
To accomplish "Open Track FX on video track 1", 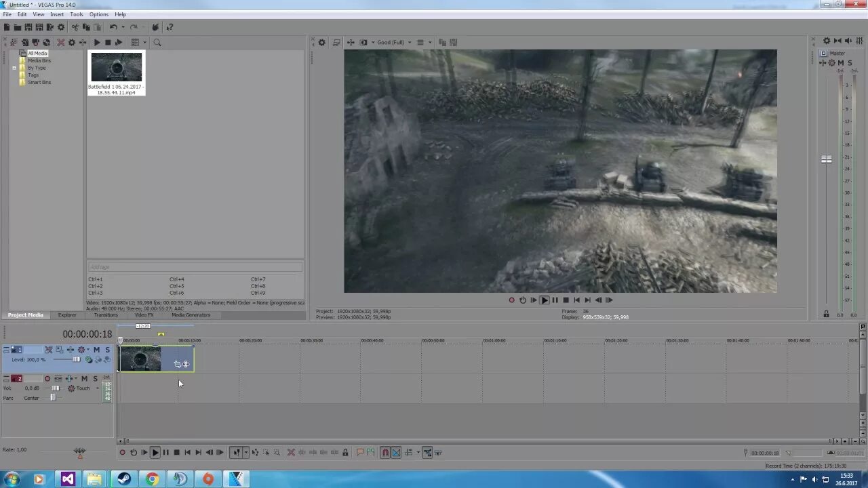I will coord(71,350).
